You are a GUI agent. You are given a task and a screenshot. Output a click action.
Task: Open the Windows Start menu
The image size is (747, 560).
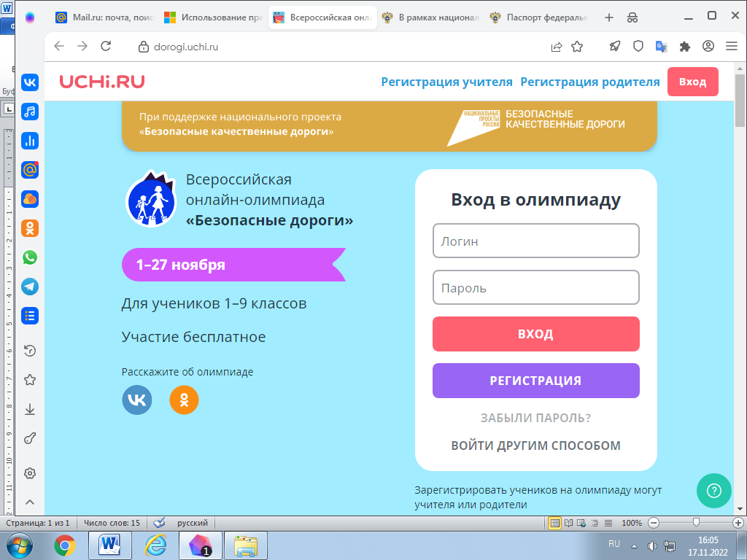tap(19, 545)
